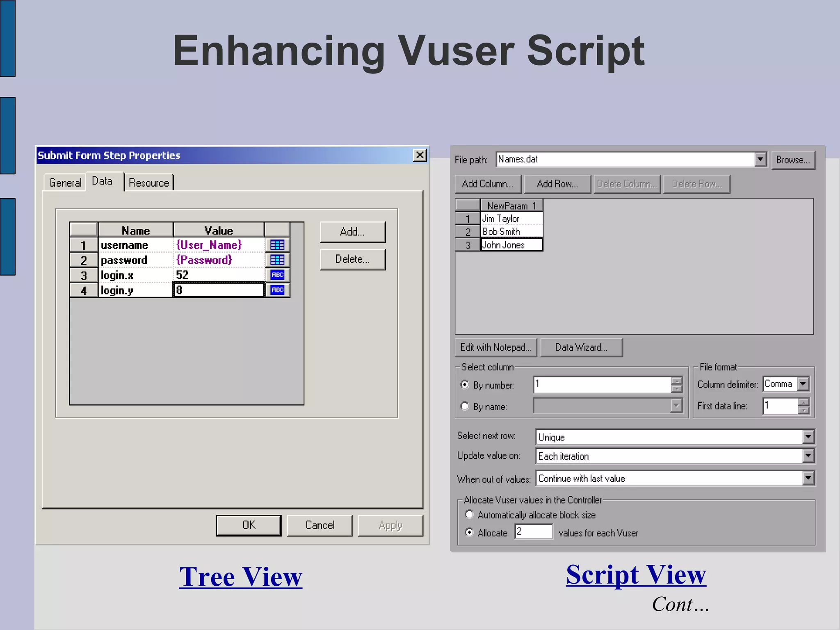
Task: Choose Automatically allocate block size option
Action: click(469, 514)
